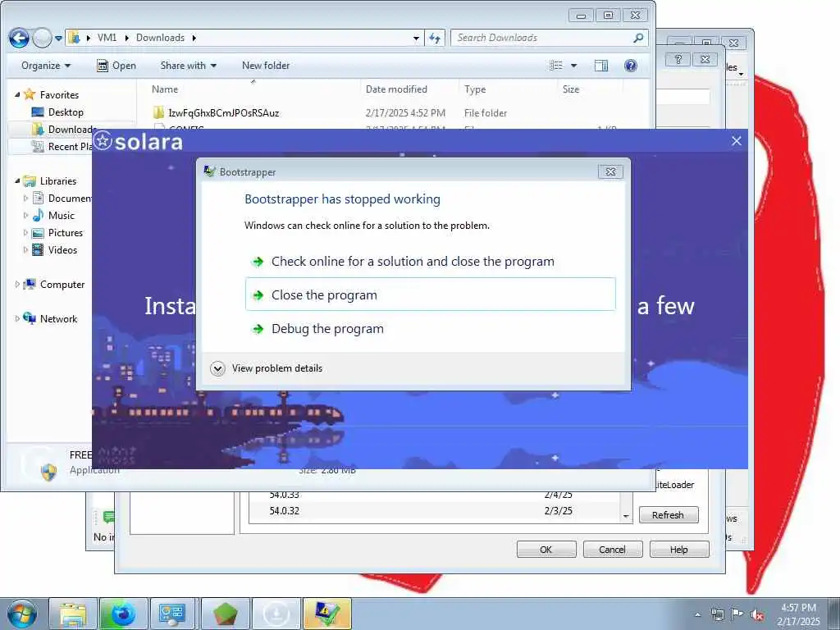Viewport: 840px width, 630px height.
Task: Click Help in background dialog
Action: (678, 550)
